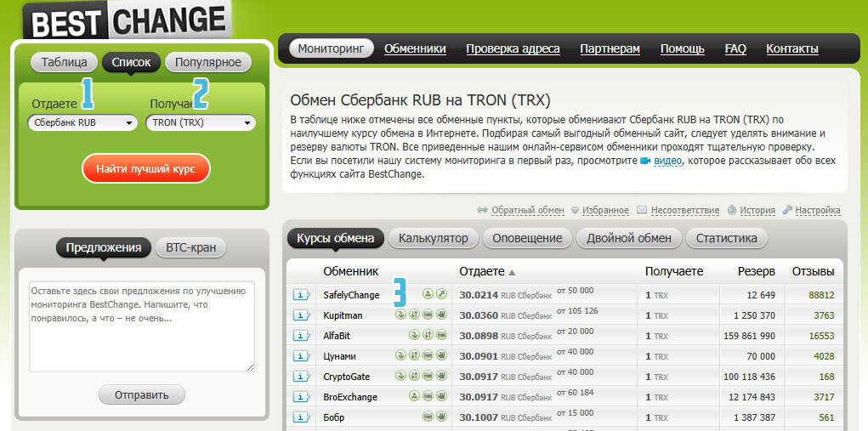Switch to the Двойной обмен tab
868x431 pixels.
tap(629, 239)
